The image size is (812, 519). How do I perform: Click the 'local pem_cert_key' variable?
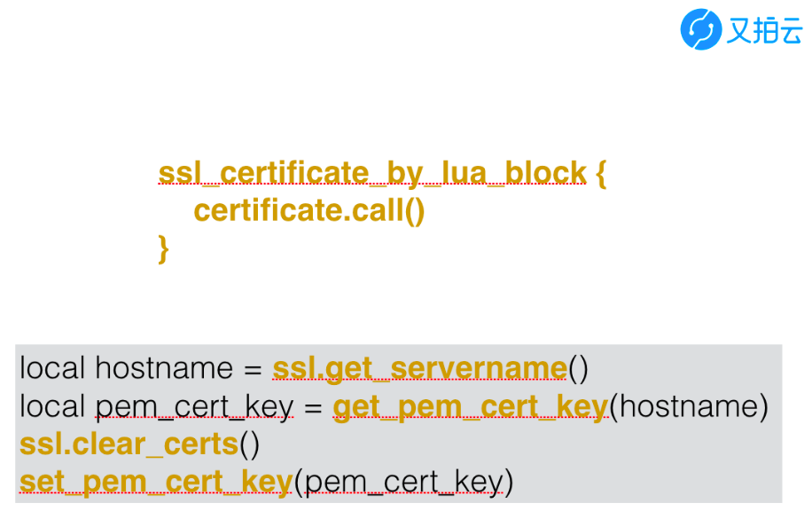[x=156, y=407]
